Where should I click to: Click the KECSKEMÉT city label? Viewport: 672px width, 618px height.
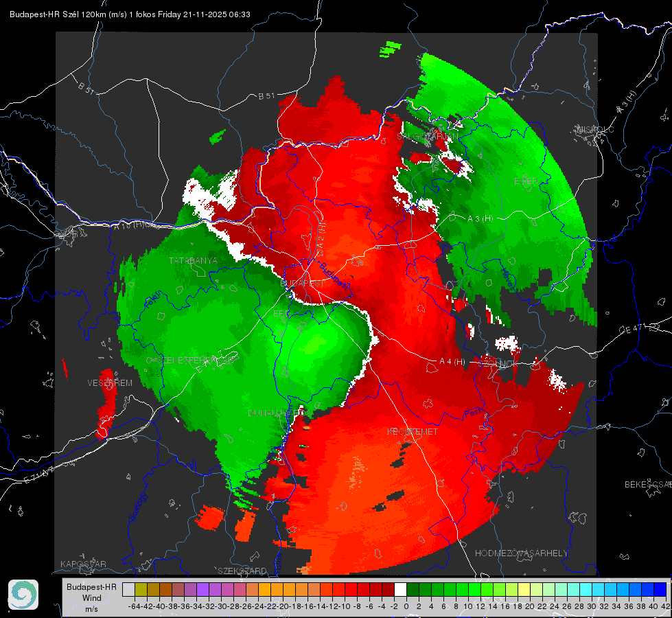(413, 432)
